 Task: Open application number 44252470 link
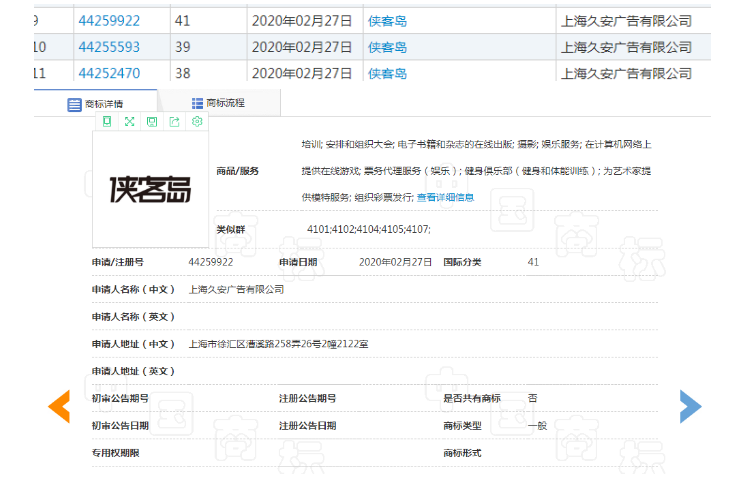tap(109, 73)
